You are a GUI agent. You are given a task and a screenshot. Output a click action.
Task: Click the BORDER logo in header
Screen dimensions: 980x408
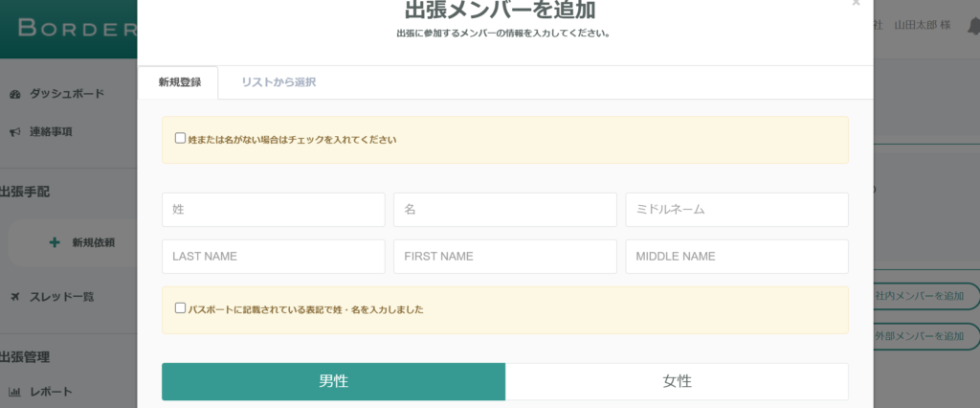[x=78, y=28]
